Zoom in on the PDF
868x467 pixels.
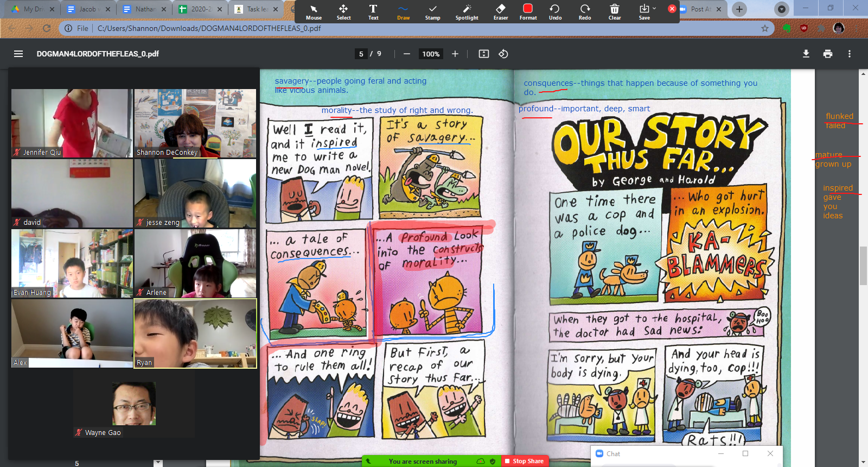click(455, 54)
